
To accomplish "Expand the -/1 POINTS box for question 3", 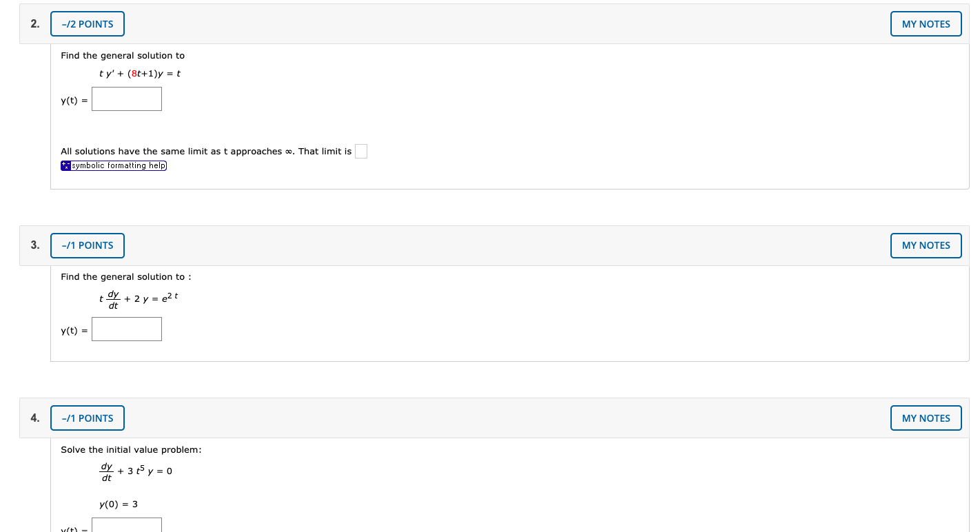I will point(88,245).
